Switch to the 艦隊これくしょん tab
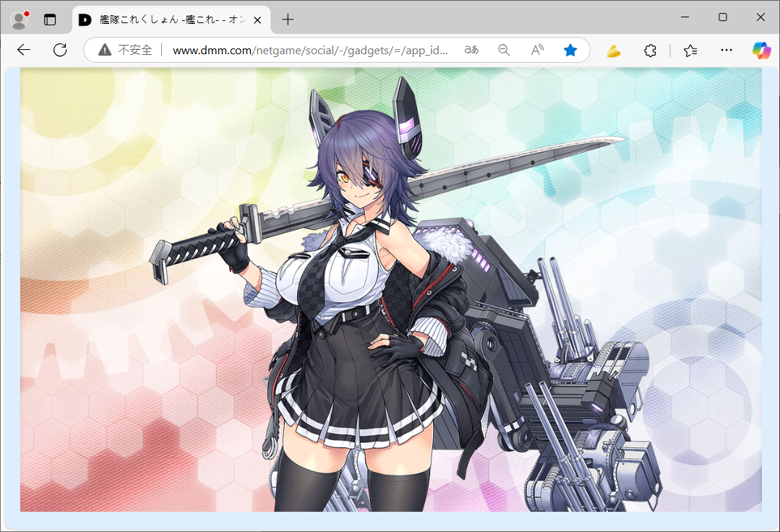Screen dimensions: 780x532 click(171, 20)
